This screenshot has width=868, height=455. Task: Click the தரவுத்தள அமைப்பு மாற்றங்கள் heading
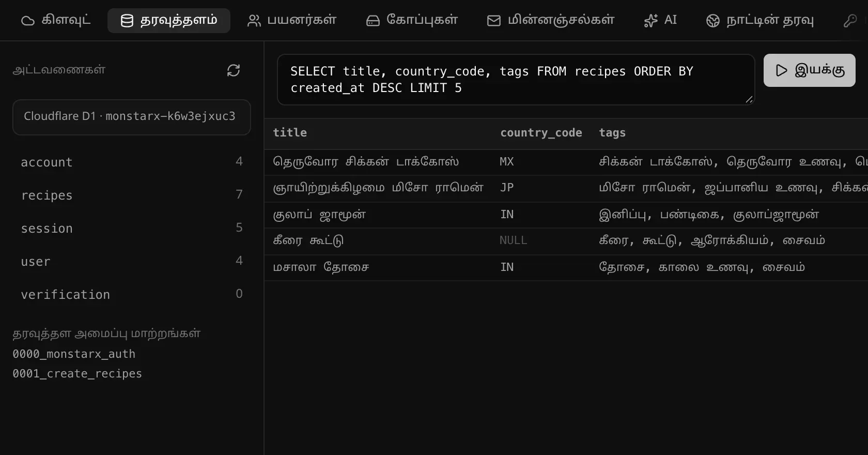(106, 333)
